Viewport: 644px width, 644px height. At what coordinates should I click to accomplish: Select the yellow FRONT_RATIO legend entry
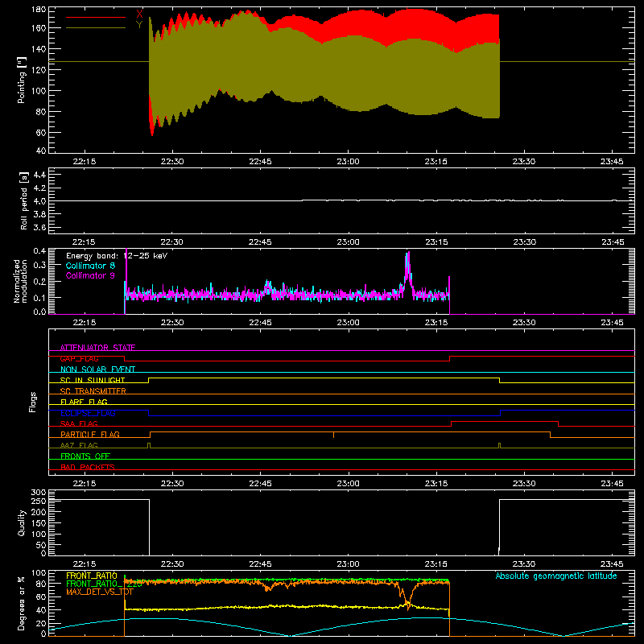coord(92,576)
